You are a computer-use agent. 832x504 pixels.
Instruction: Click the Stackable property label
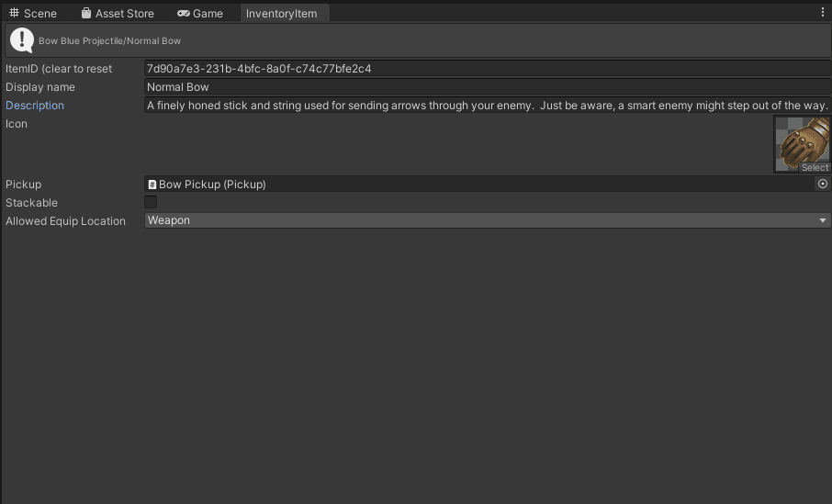point(31,203)
